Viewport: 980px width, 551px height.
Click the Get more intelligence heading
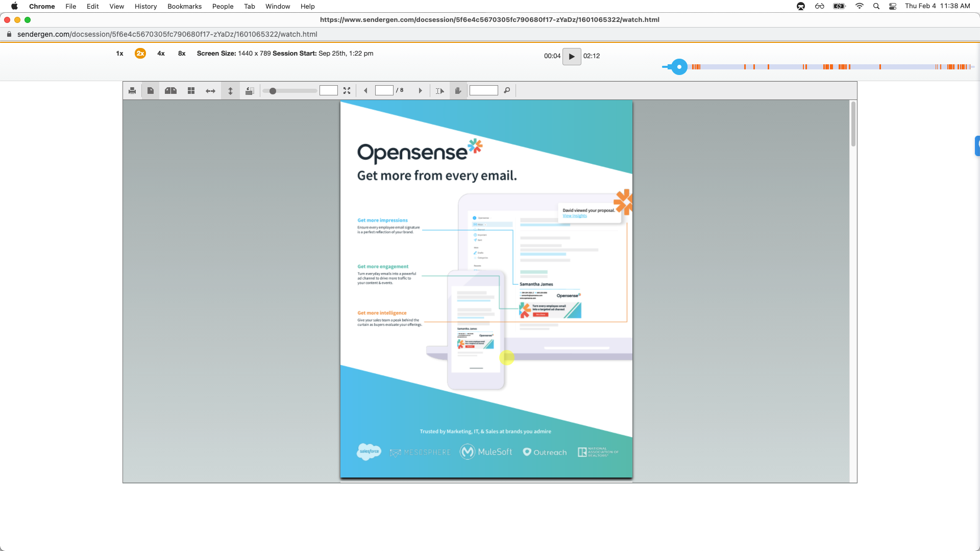382,313
